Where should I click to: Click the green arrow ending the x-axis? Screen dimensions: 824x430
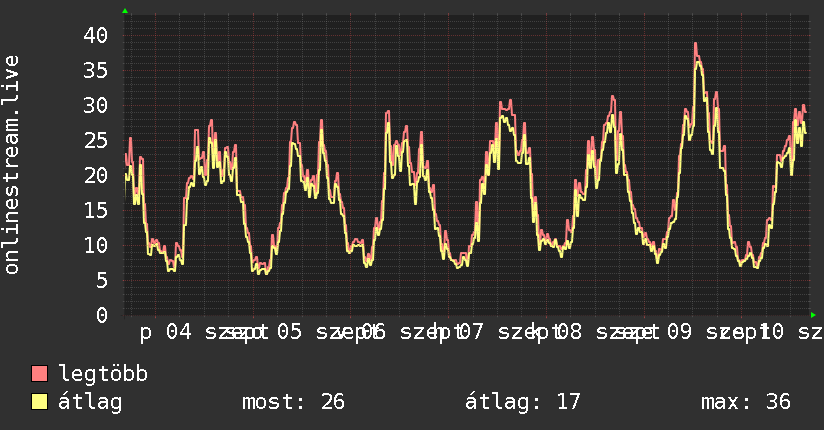pyautogui.click(x=813, y=315)
